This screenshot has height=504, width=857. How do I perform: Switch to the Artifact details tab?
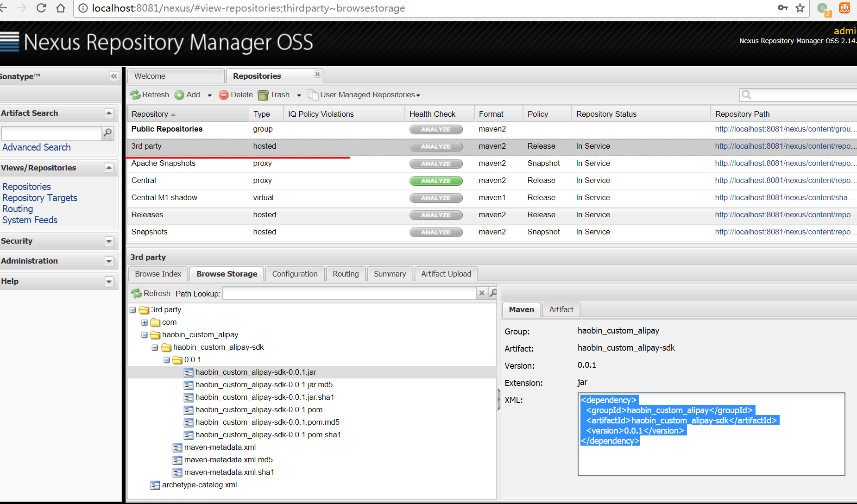(x=561, y=309)
